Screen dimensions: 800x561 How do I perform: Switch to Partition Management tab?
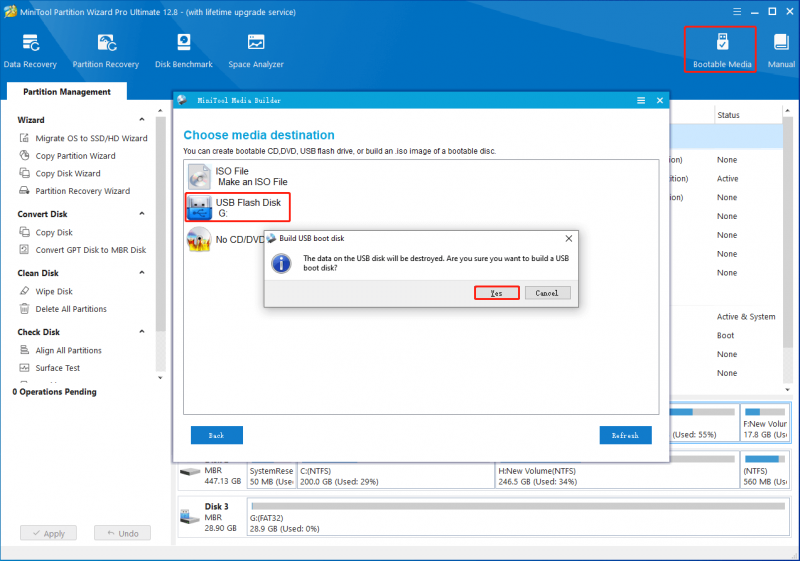(67, 92)
